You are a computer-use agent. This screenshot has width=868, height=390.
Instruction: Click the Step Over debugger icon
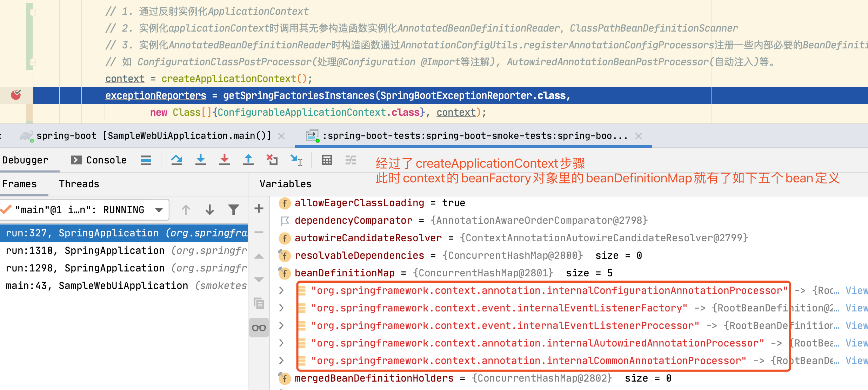tap(176, 160)
